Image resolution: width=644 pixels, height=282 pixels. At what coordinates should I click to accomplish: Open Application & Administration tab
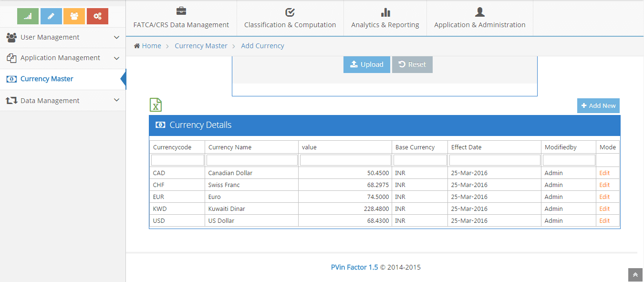click(x=480, y=18)
